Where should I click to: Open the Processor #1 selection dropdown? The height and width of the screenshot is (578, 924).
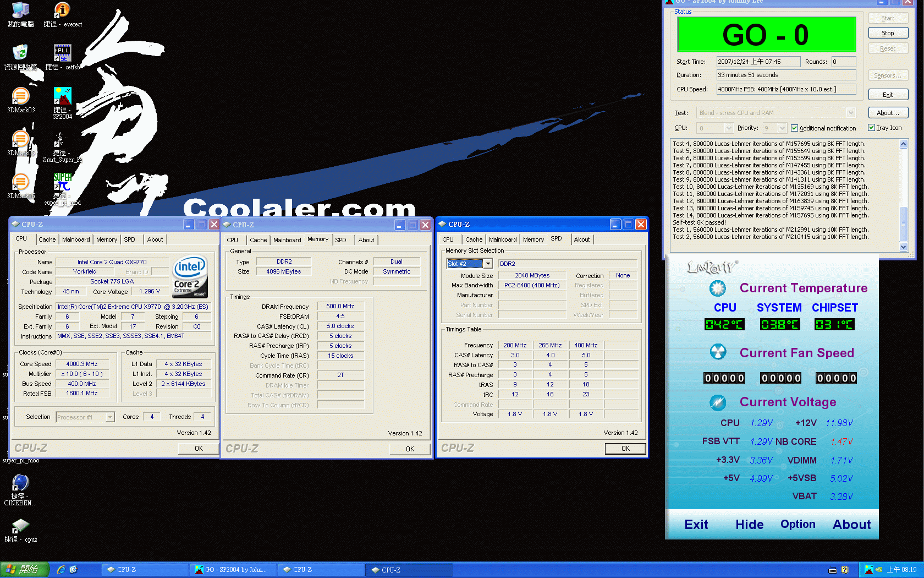(110, 417)
